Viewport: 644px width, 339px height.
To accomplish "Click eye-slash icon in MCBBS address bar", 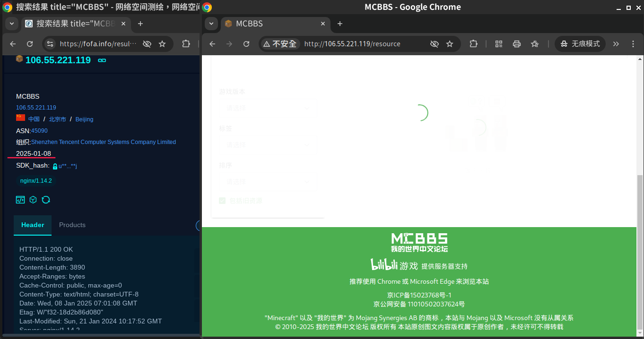I will click(434, 44).
